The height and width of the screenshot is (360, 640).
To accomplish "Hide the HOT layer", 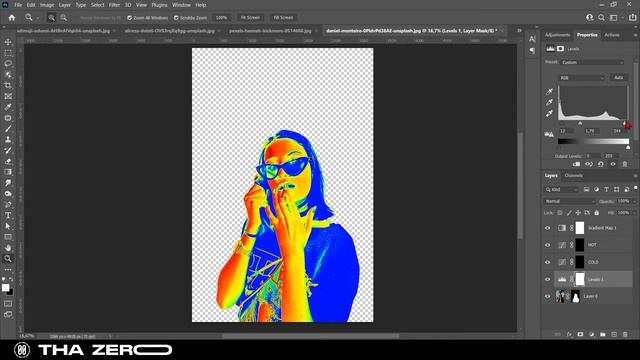I will [548, 245].
